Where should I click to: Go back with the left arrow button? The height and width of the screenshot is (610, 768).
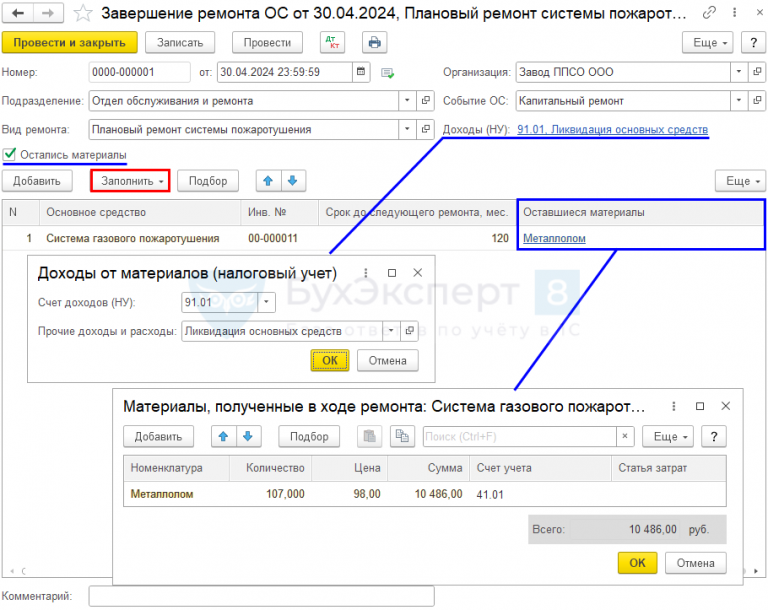(18, 13)
